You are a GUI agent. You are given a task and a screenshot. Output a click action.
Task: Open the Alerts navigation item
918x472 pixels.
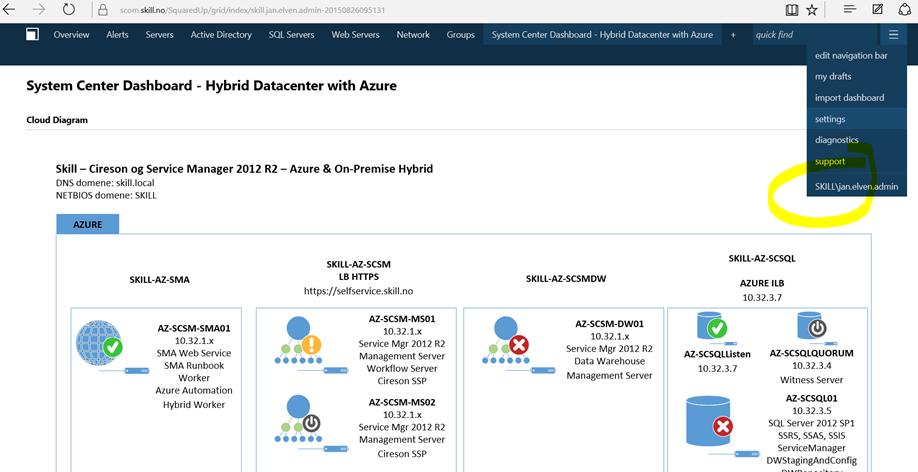117,35
